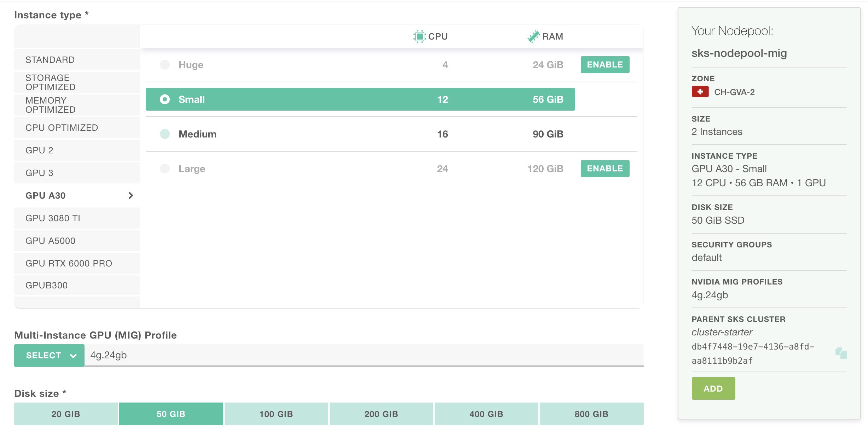Choose 50 GIB disk size
Image resolution: width=868 pixels, height=434 pixels.
171,414
